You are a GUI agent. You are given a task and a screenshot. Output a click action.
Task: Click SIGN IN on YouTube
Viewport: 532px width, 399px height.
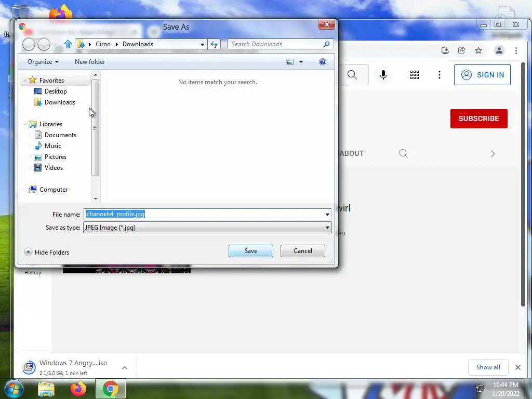[482, 75]
